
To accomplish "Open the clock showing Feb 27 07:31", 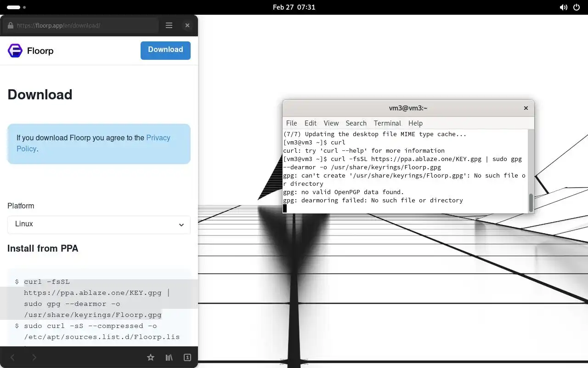I will (x=294, y=7).
